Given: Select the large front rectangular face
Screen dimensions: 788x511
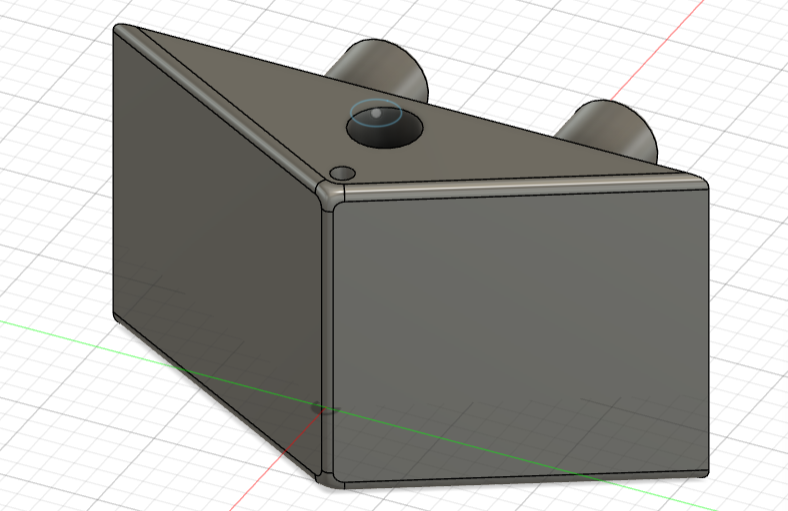Looking at the screenshot, I should coord(521,335).
